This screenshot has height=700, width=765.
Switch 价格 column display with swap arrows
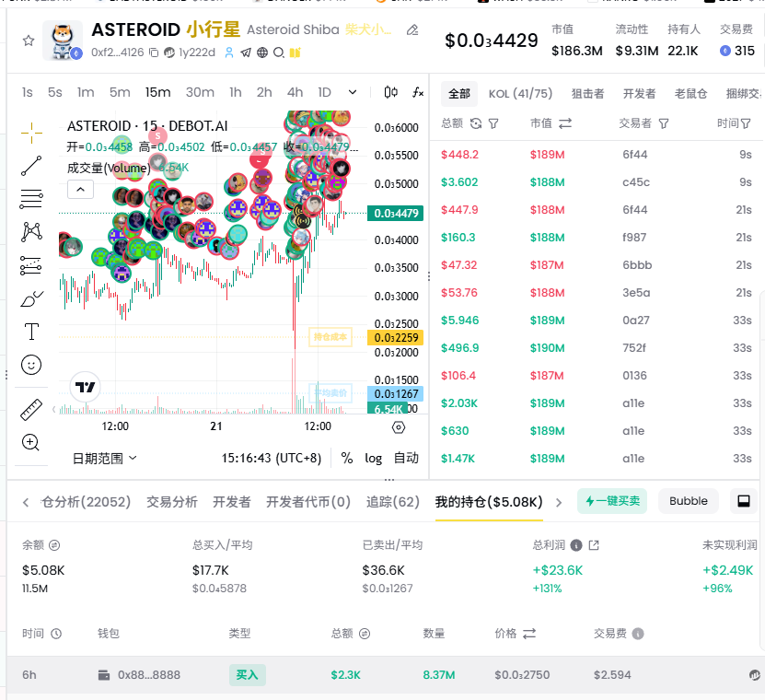pyautogui.click(x=529, y=634)
